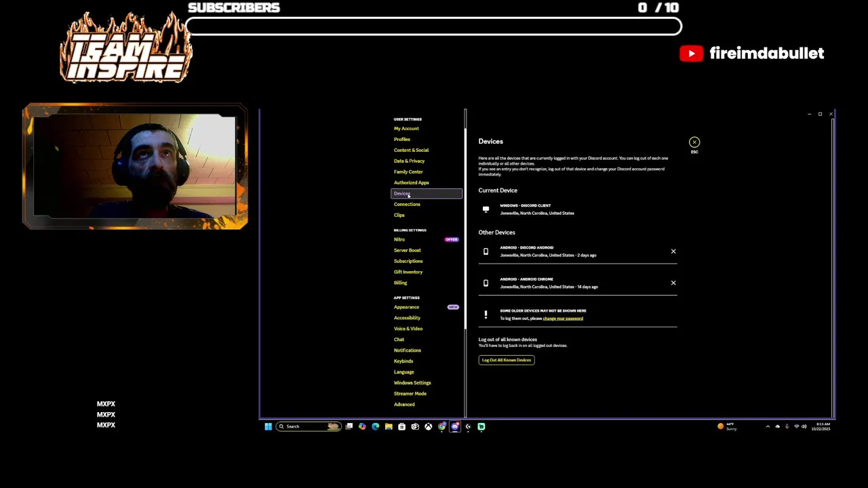Open Family Center

[x=408, y=172]
